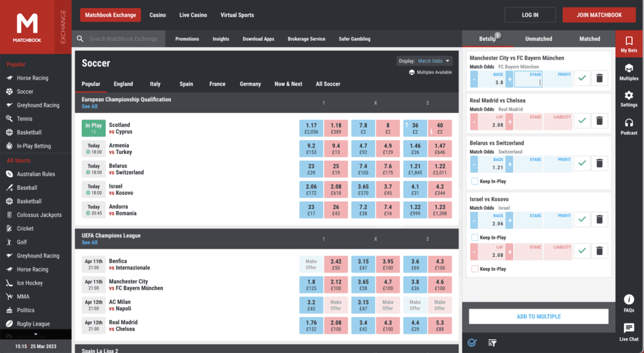
Task: Click stake field on Real Madrid lay bet
Action: (528, 121)
